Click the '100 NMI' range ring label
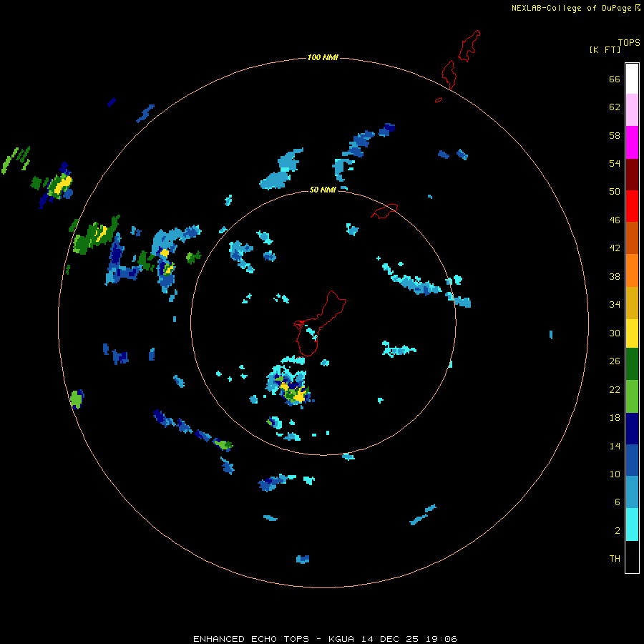 pos(323,57)
